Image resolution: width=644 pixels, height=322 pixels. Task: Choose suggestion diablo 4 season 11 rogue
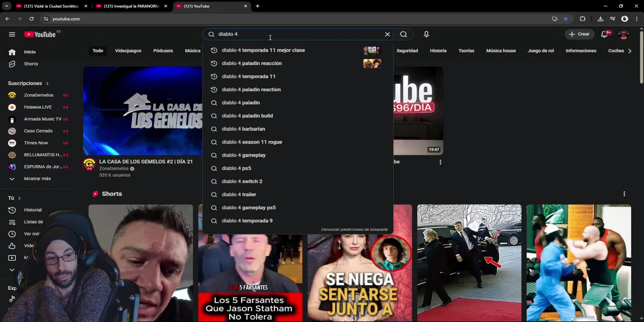(x=298, y=142)
